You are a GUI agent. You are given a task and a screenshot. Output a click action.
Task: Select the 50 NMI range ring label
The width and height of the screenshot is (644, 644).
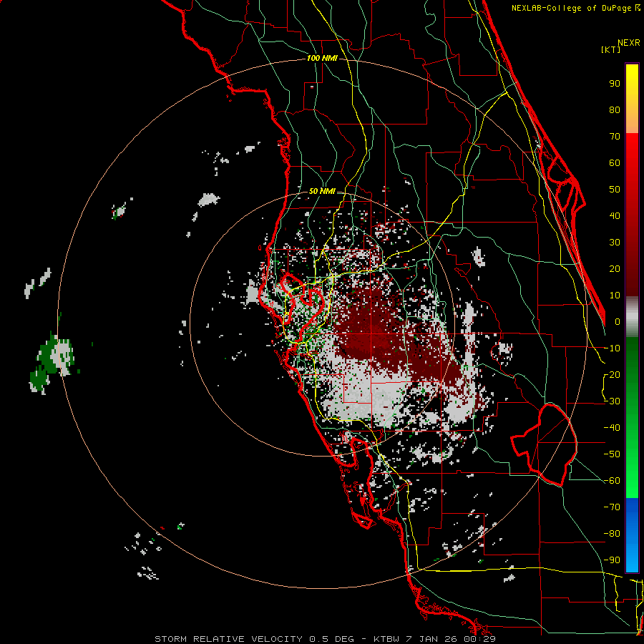coord(322,191)
